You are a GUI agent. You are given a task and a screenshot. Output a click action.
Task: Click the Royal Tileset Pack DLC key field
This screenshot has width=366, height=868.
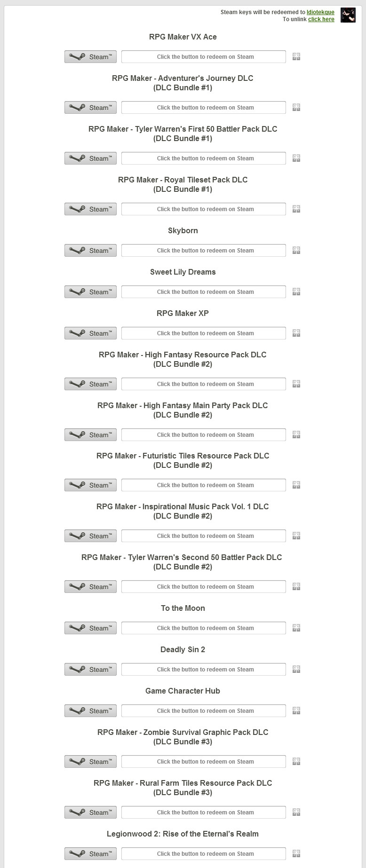point(204,209)
